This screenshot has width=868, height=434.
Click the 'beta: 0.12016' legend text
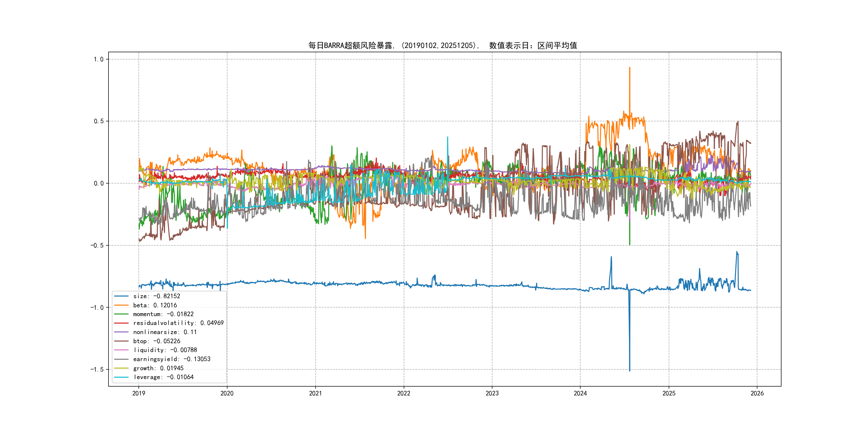coord(155,305)
